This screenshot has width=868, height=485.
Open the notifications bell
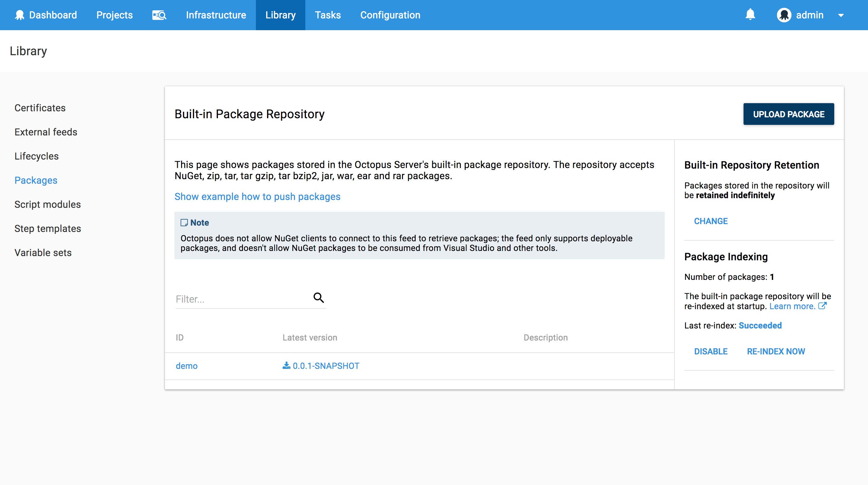point(750,14)
